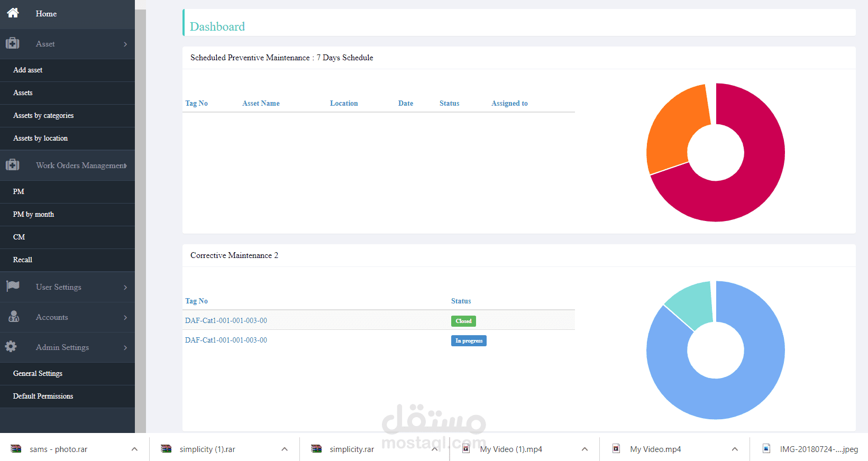Click the green Closed status badge

click(463, 321)
